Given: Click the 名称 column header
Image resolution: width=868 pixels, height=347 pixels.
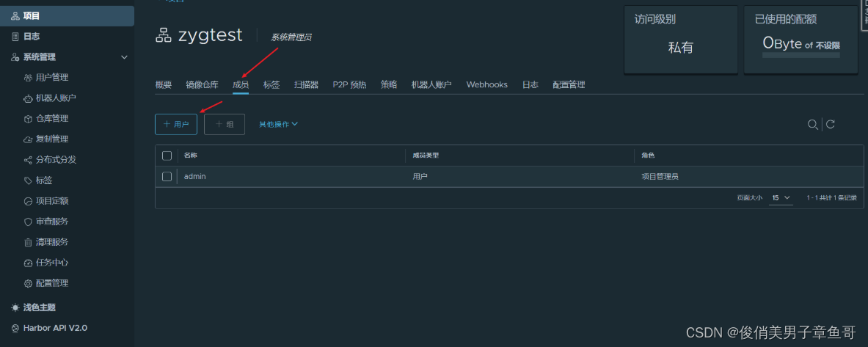Looking at the screenshot, I should 191,156.
